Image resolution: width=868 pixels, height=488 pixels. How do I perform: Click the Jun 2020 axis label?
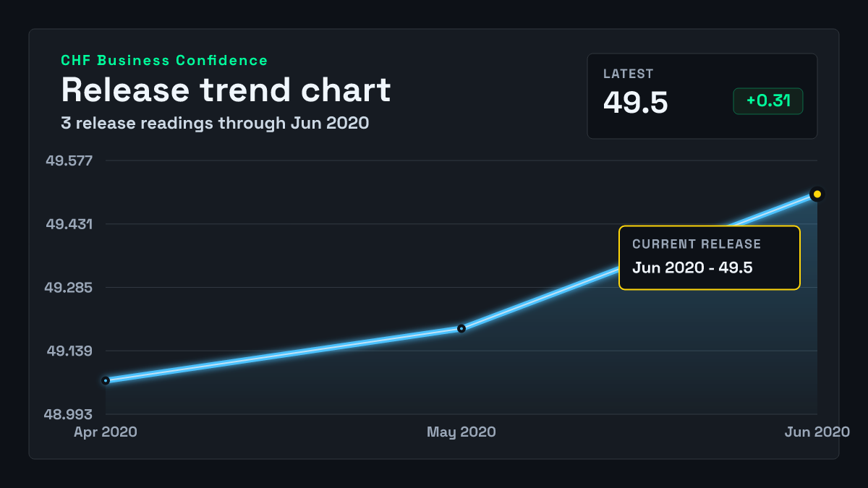[x=817, y=432]
